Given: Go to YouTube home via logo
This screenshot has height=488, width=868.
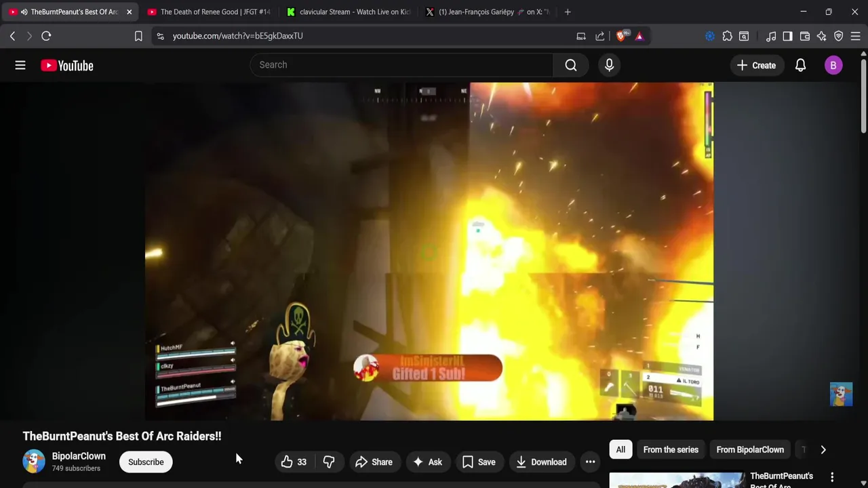Looking at the screenshot, I should coord(66,66).
